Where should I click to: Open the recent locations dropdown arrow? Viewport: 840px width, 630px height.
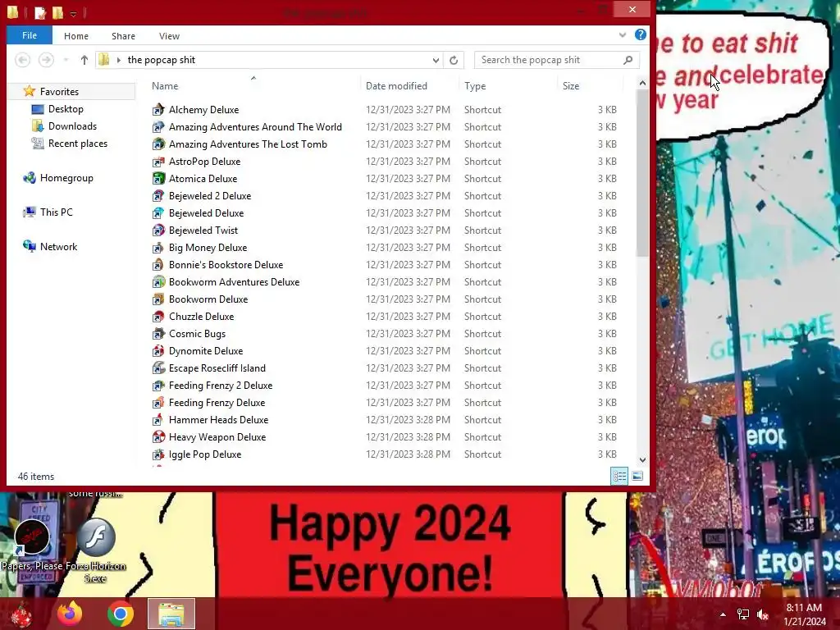[66, 60]
